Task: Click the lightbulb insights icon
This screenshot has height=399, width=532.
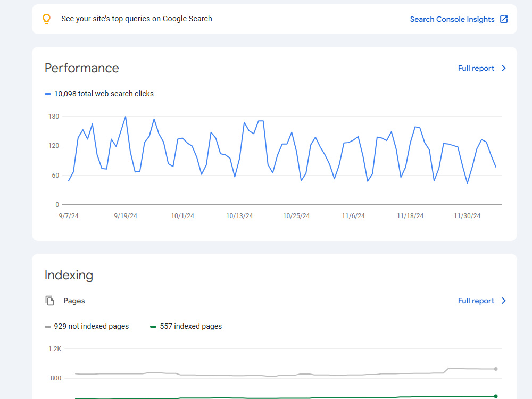Action: (46, 19)
